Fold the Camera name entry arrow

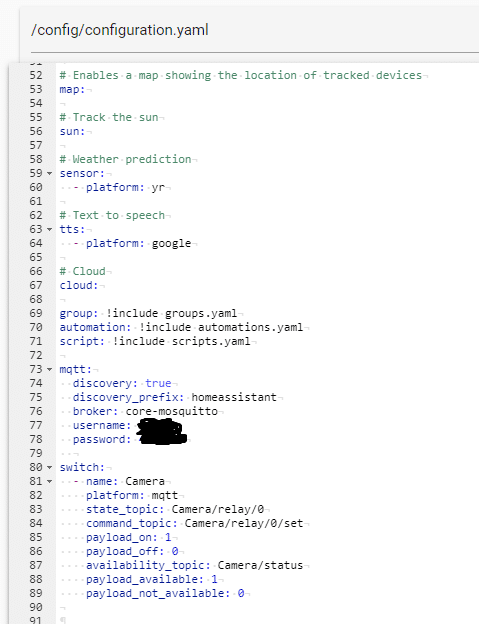tap(49, 482)
